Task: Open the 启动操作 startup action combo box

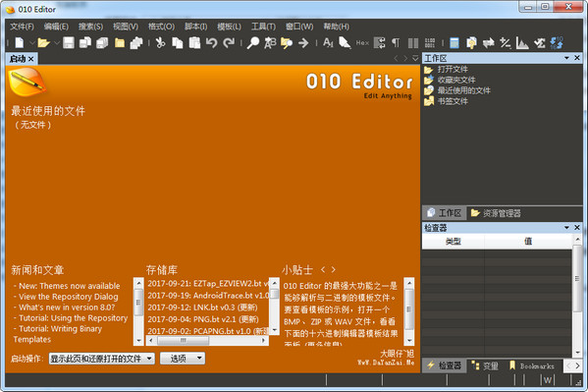Action: 102,359
